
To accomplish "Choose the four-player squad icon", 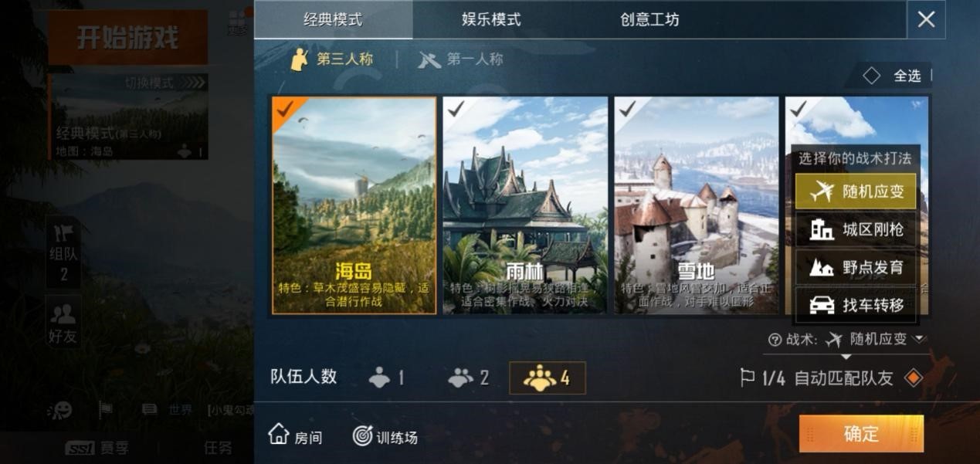I will coord(540,378).
